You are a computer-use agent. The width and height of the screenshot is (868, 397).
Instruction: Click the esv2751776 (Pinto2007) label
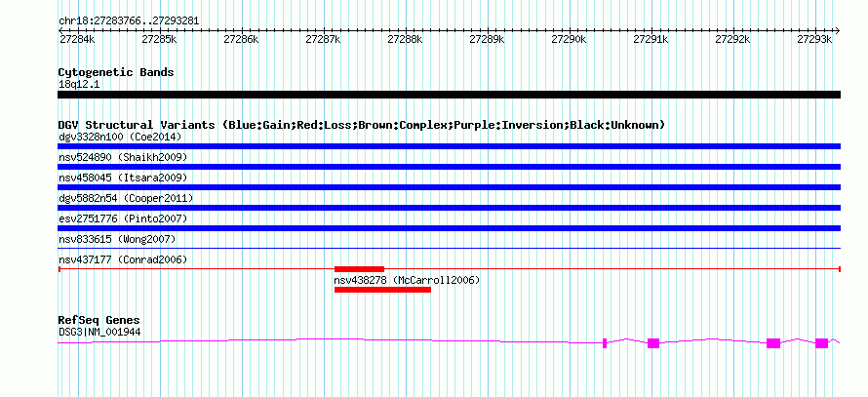[x=123, y=218]
